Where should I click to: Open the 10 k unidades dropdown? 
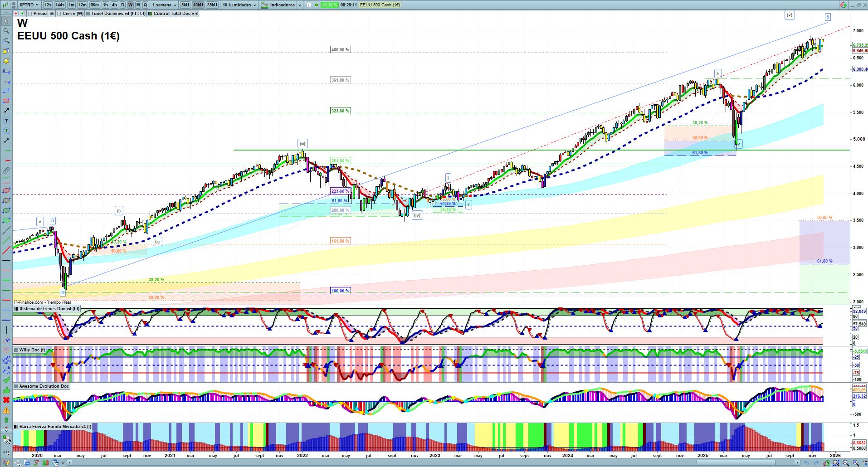[239, 5]
